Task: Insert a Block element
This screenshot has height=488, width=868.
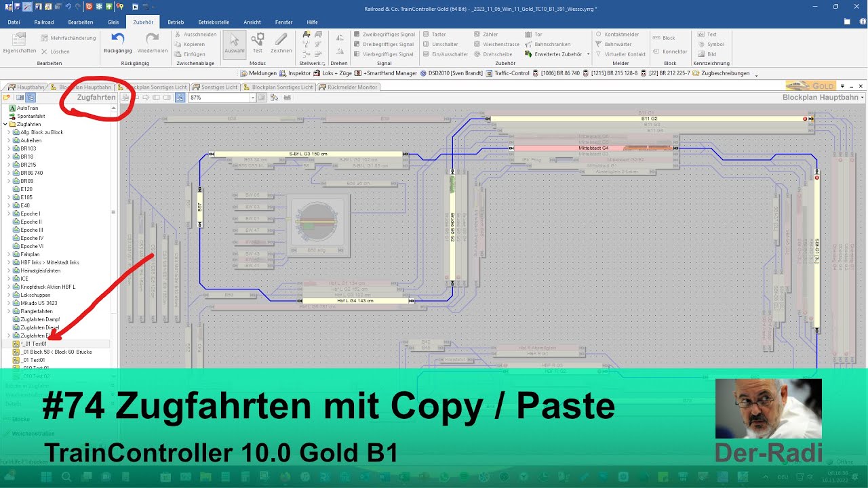Action: click(664, 38)
